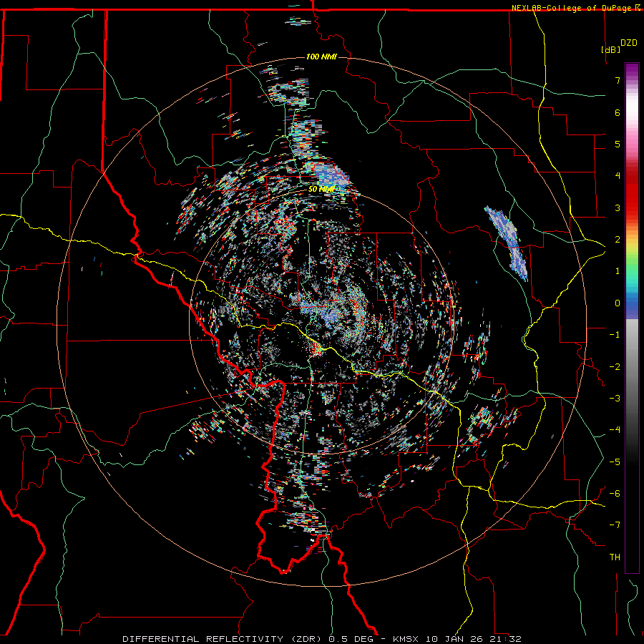
Task: Click the 21:32 timestamp
Action: 506,639
